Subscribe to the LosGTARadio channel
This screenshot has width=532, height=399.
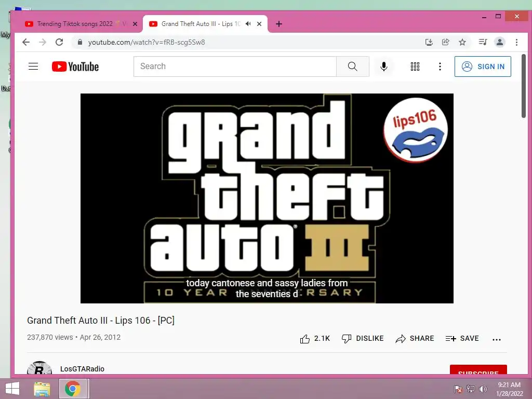coord(478,370)
